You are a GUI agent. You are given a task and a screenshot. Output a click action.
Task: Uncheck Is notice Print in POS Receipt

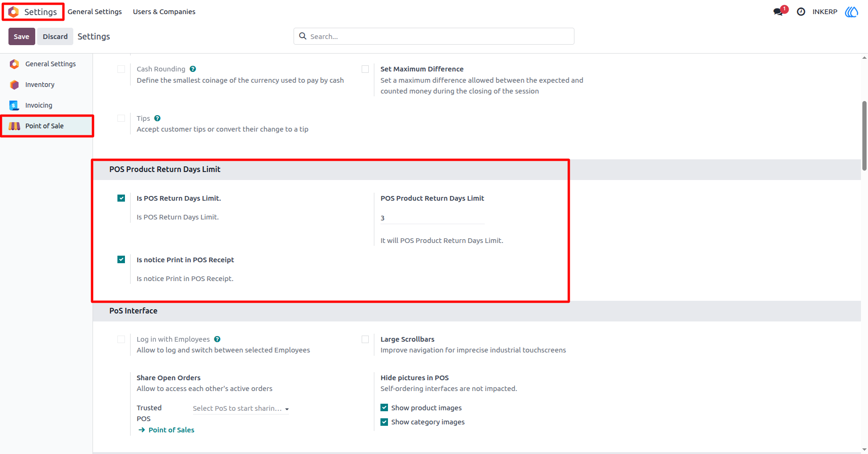(x=121, y=259)
